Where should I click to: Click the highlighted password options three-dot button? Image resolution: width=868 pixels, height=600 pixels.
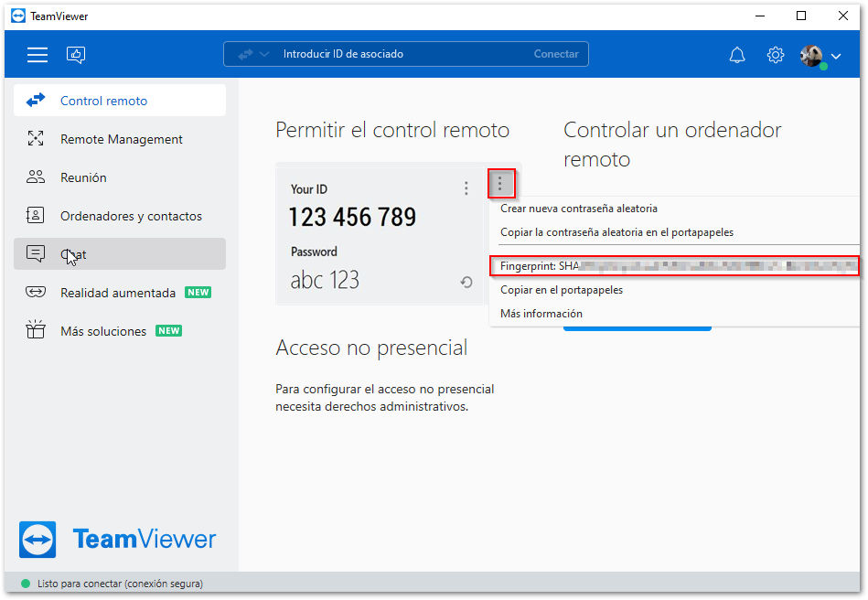click(500, 183)
